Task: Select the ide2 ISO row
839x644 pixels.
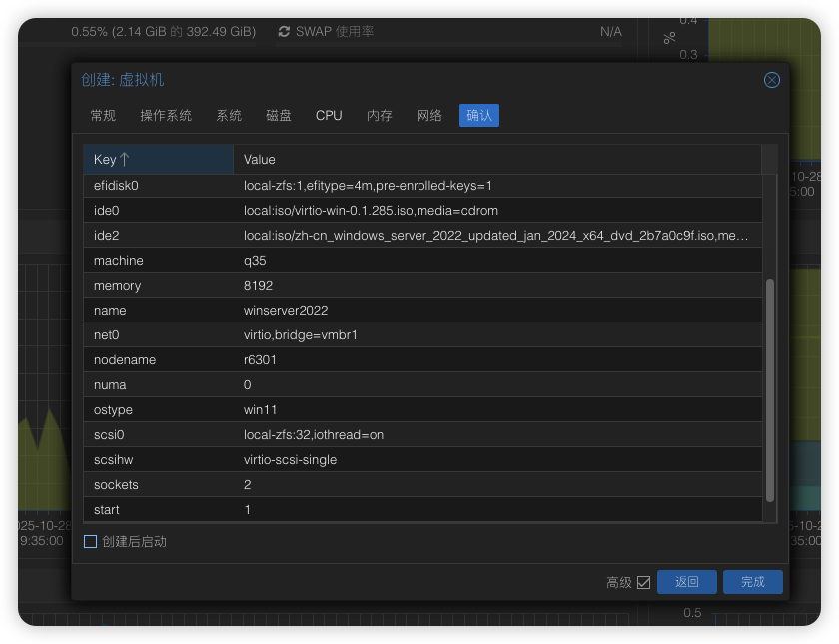Action: [x=421, y=236]
